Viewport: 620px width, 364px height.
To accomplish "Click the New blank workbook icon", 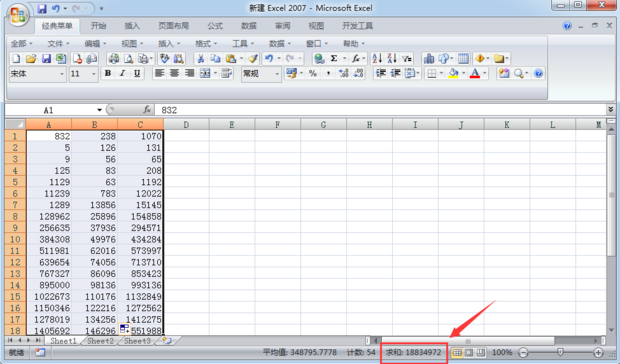I will click(x=16, y=58).
